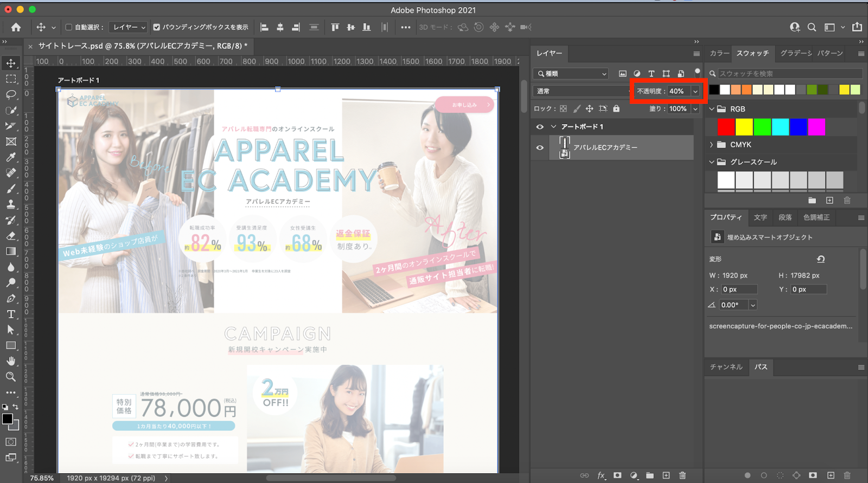Click the X position field
Viewport: 868px width, 483px height.
(x=739, y=289)
